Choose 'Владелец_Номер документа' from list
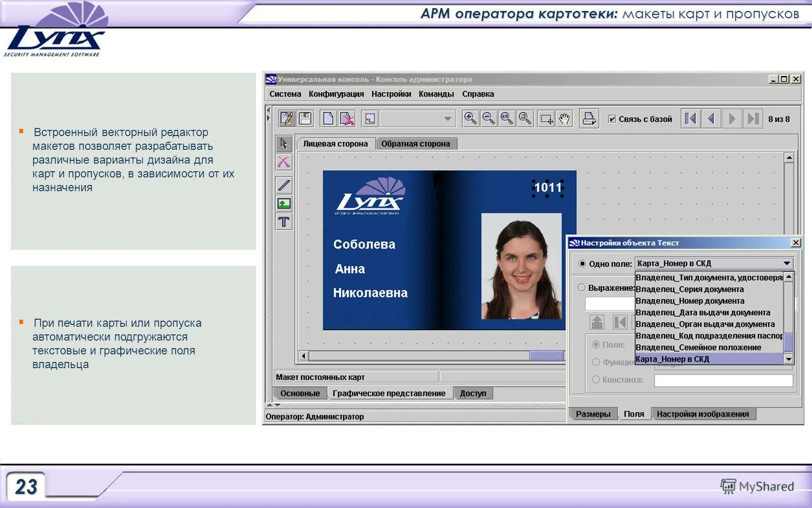 tap(709, 301)
